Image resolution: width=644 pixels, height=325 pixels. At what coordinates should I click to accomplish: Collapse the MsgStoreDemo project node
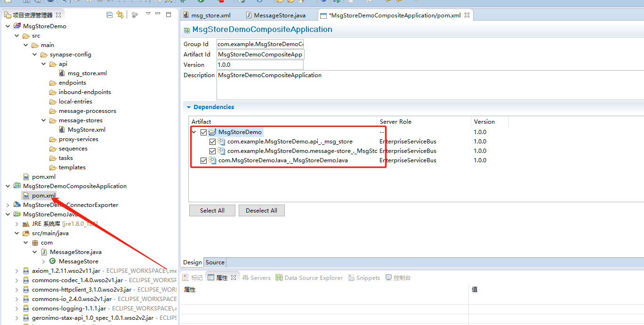pos(8,26)
